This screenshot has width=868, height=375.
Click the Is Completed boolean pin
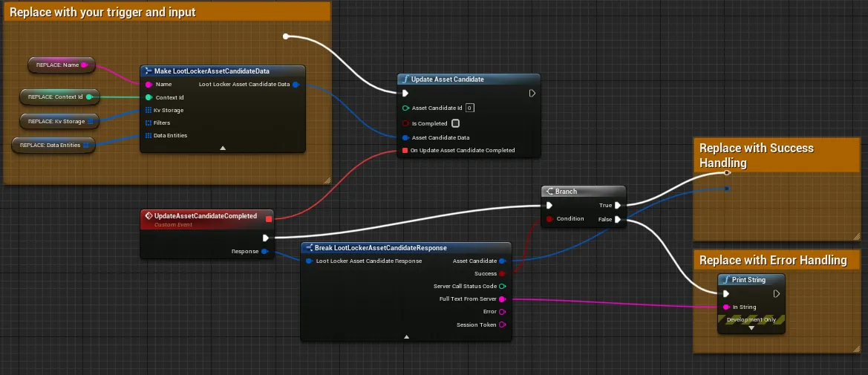(x=405, y=123)
